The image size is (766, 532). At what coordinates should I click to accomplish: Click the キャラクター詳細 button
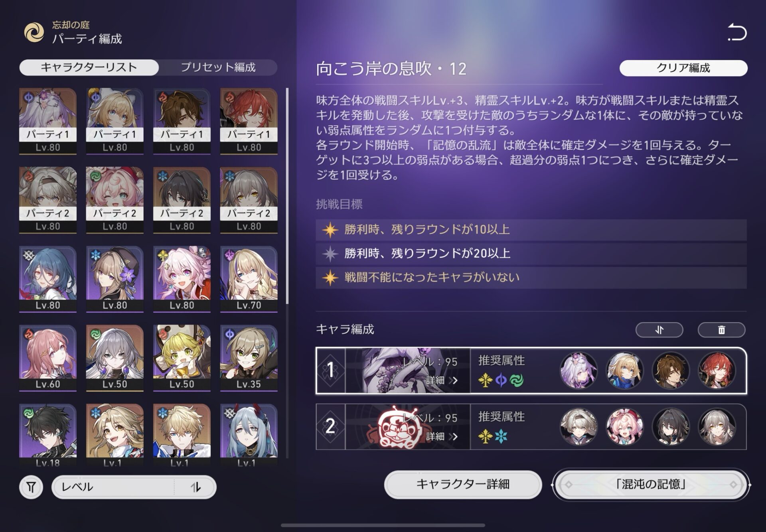463,484
